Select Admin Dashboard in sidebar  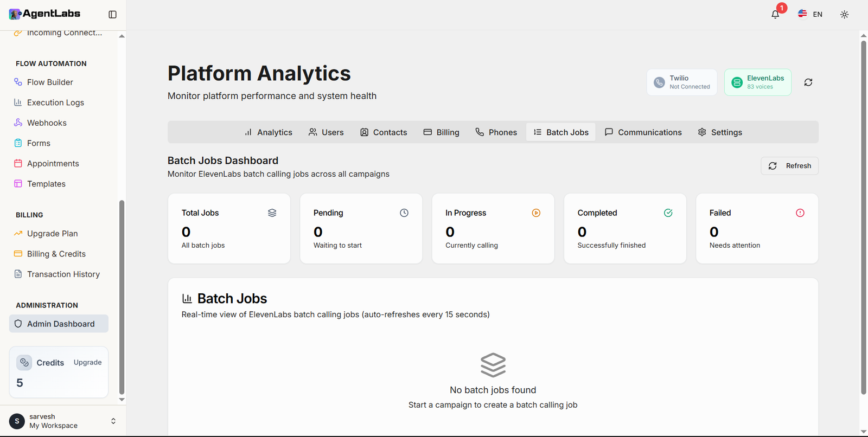(x=59, y=324)
